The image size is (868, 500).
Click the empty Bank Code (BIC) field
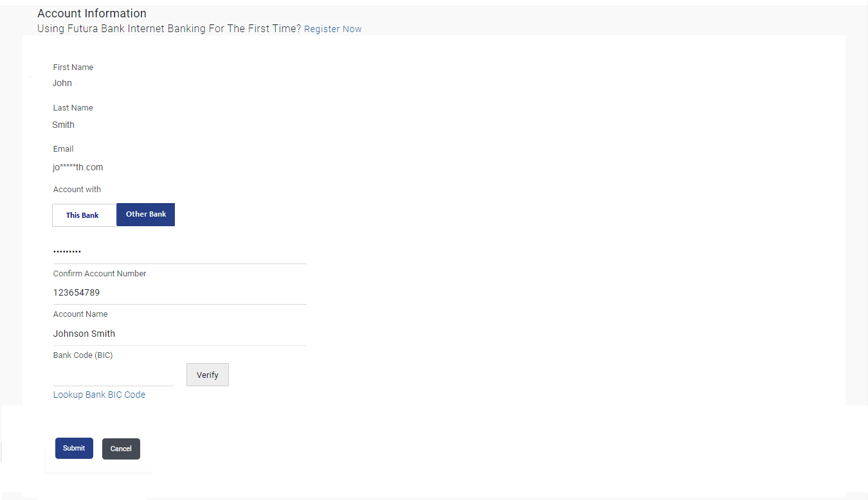coord(113,375)
